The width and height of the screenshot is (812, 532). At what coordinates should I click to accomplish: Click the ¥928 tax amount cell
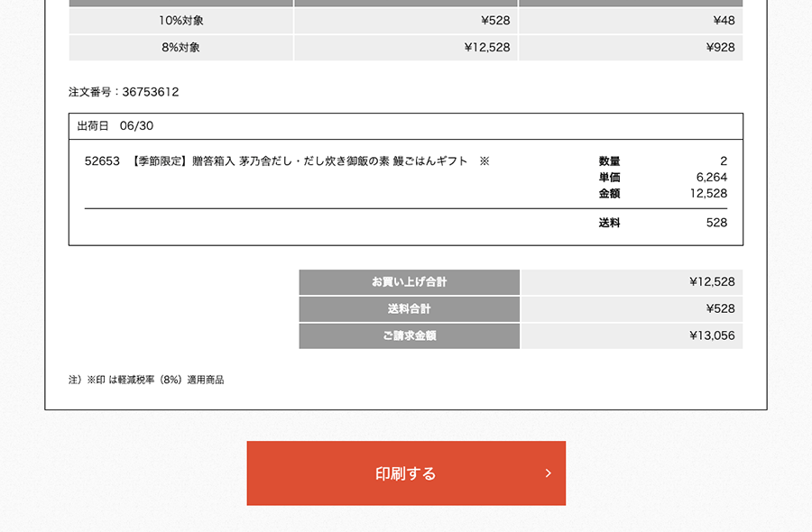(720, 48)
